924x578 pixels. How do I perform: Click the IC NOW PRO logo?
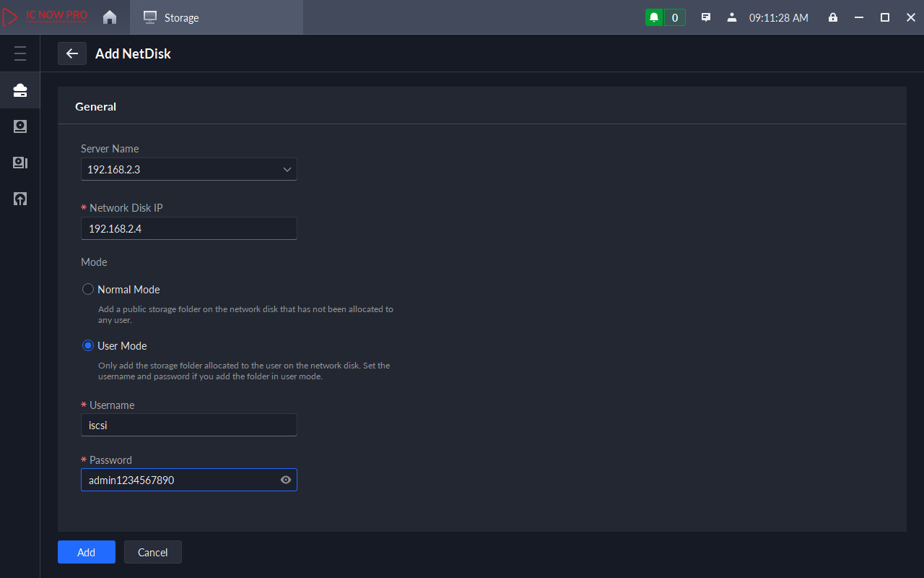click(x=45, y=17)
